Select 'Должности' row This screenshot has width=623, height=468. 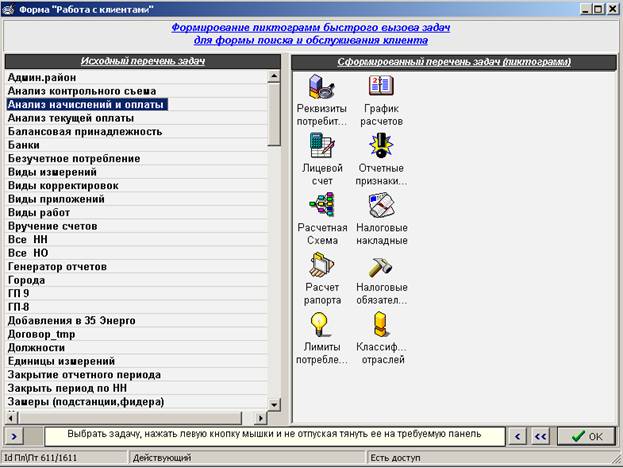(x=136, y=348)
